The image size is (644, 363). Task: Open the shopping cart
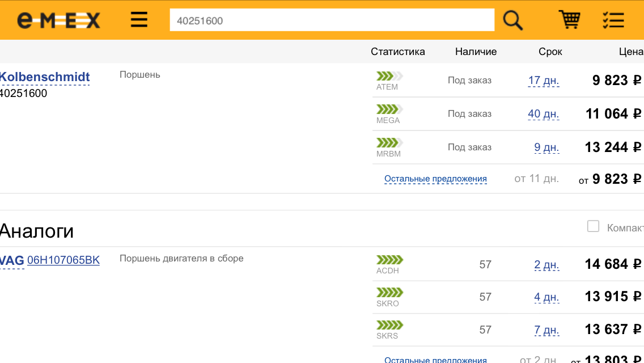[569, 20]
